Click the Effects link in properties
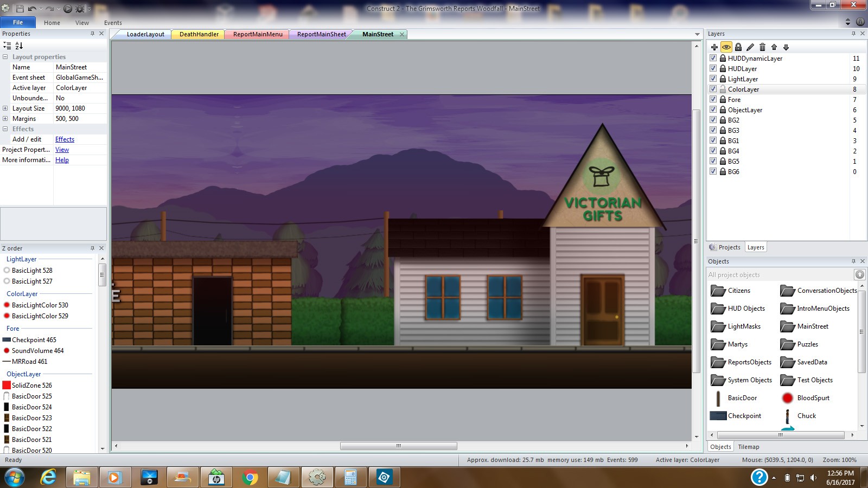The width and height of the screenshot is (868, 488). pyautogui.click(x=65, y=139)
